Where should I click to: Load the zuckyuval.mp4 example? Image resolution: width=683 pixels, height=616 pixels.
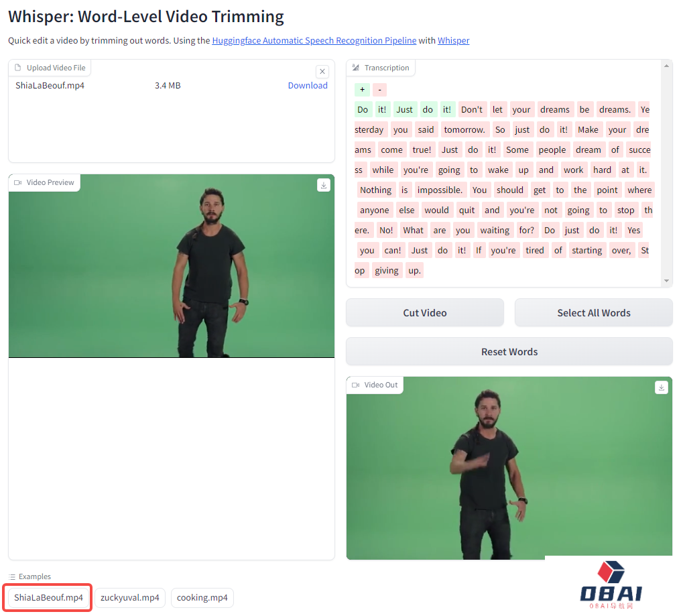[x=130, y=598]
